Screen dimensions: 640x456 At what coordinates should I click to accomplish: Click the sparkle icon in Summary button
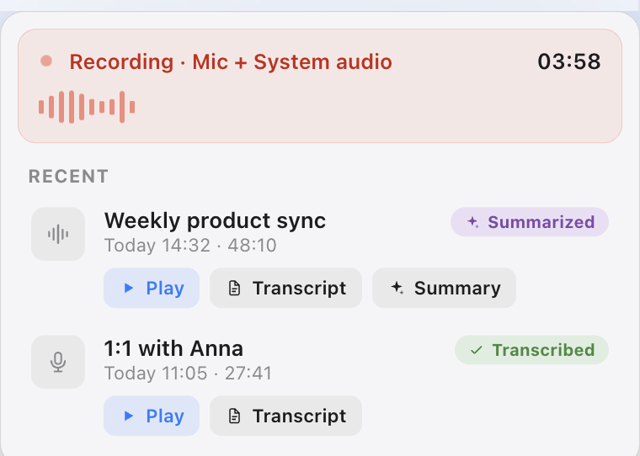(397, 288)
